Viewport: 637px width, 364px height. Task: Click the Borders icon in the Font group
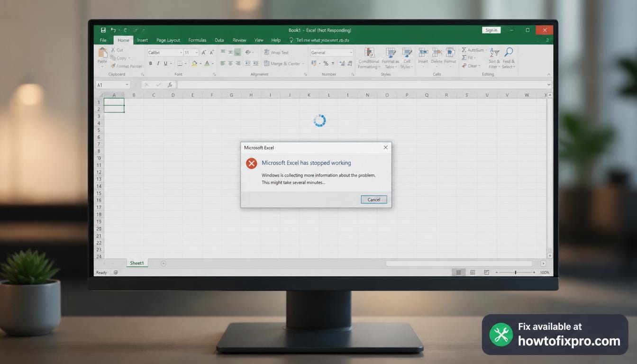pyautogui.click(x=180, y=64)
